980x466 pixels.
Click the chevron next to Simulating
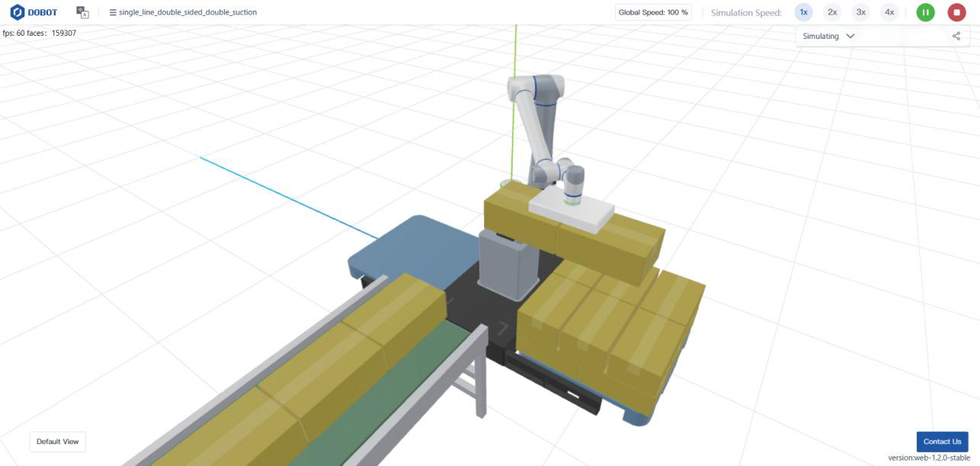[x=850, y=36]
